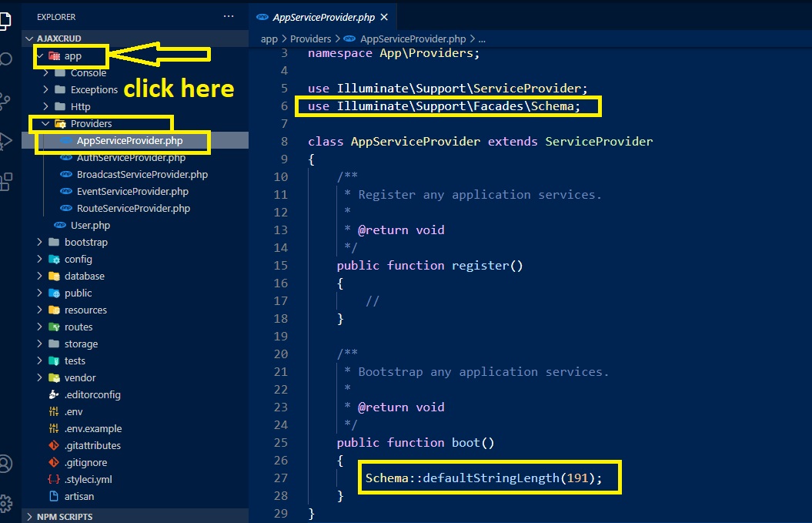Click the .env settings file icon
Viewport: 812px width, 523px height.
click(x=53, y=411)
